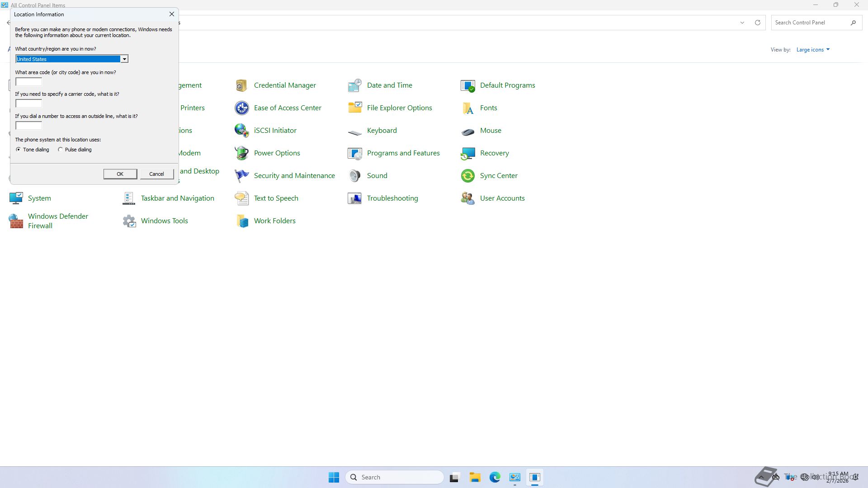The width and height of the screenshot is (868, 488).
Task: Open the Sync Center icon
Action: pos(467,176)
